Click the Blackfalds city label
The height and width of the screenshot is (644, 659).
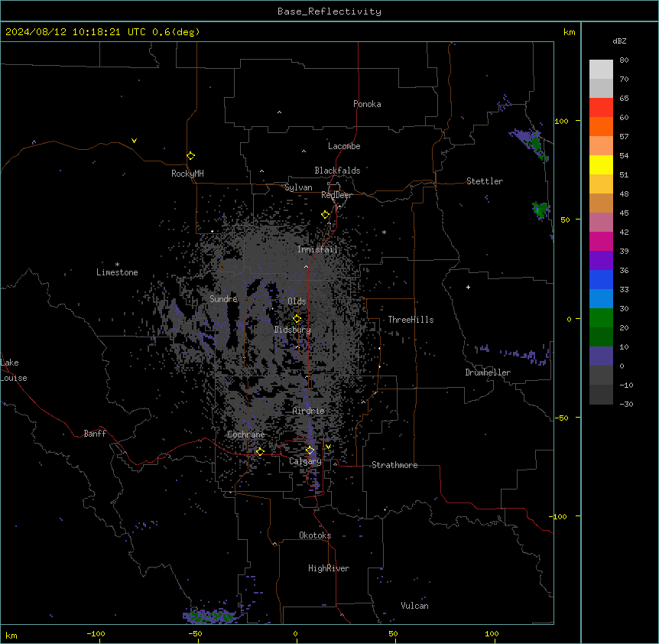pos(337,171)
